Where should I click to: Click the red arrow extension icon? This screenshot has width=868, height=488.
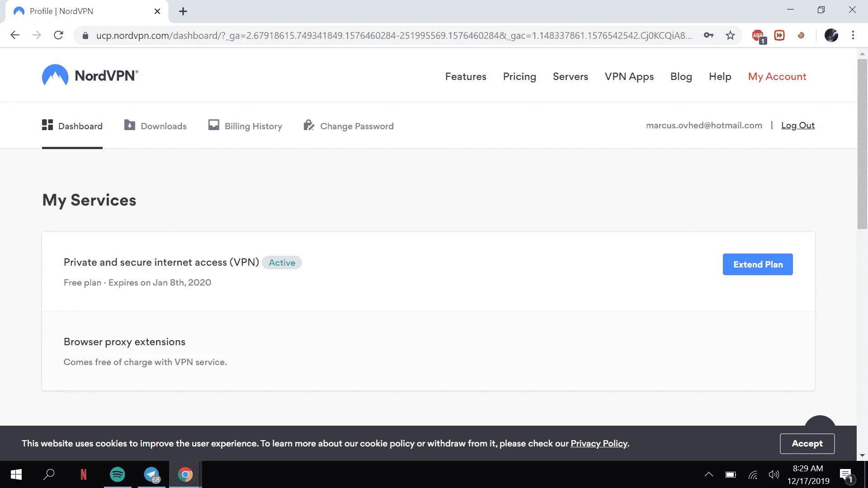tap(779, 35)
